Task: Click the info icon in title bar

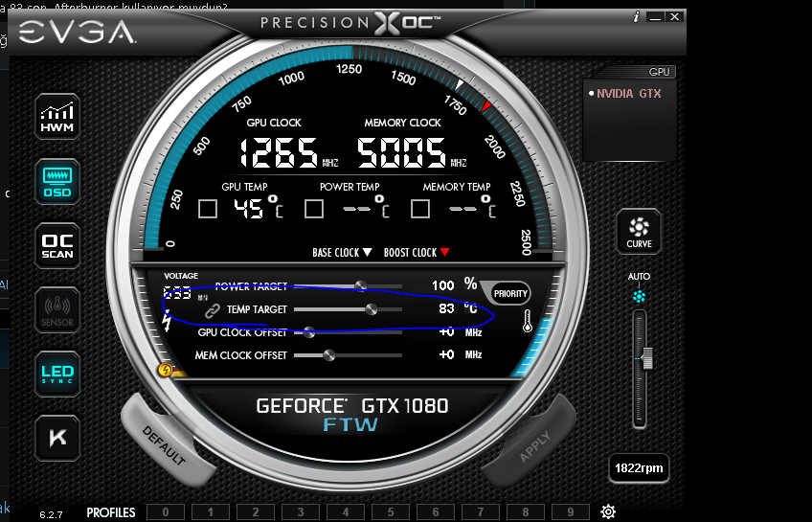Action: click(637, 17)
